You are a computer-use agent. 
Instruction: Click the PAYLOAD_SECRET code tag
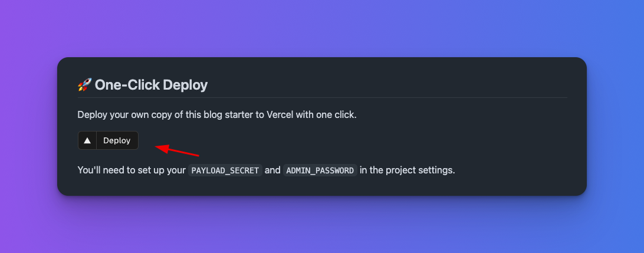(225, 170)
